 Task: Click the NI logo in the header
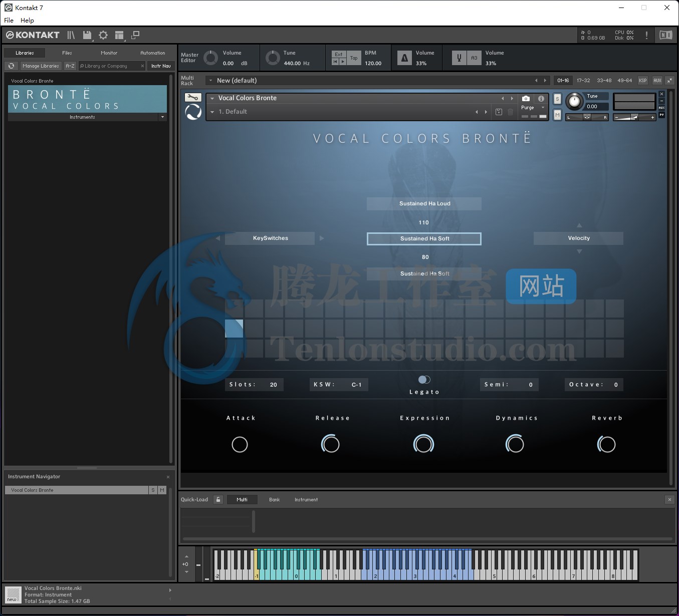(665, 35)
